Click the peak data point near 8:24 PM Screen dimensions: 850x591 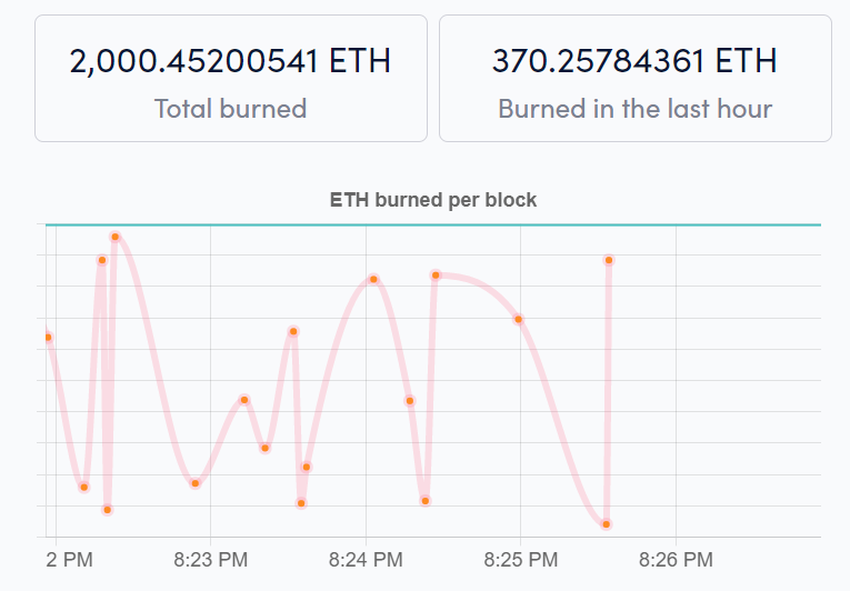click(374, 279)
